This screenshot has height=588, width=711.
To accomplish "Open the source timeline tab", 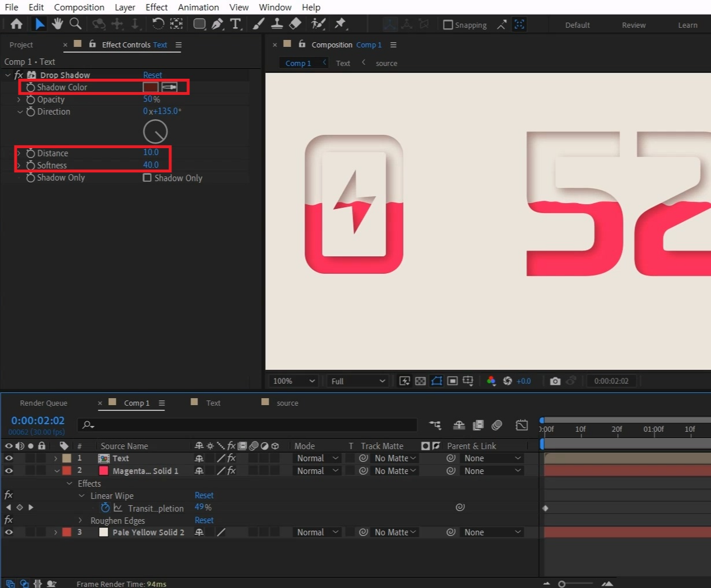I will [287, 403].
